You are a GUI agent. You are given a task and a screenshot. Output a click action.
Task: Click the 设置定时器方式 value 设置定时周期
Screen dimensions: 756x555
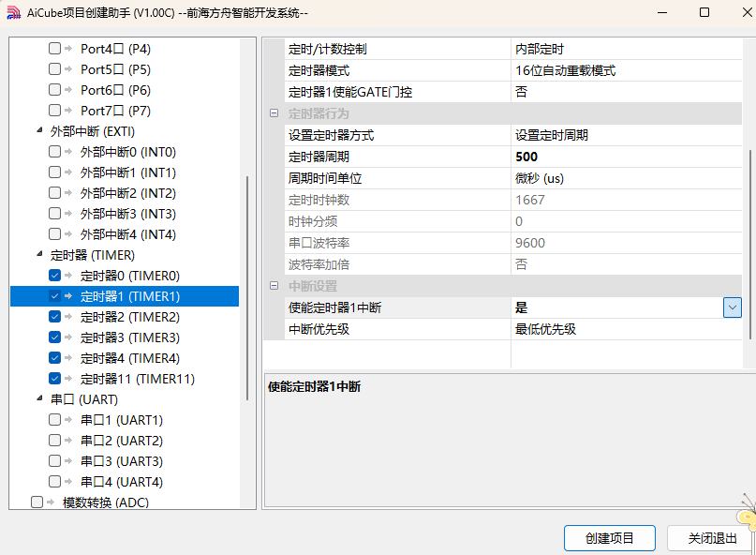(627, 135)
